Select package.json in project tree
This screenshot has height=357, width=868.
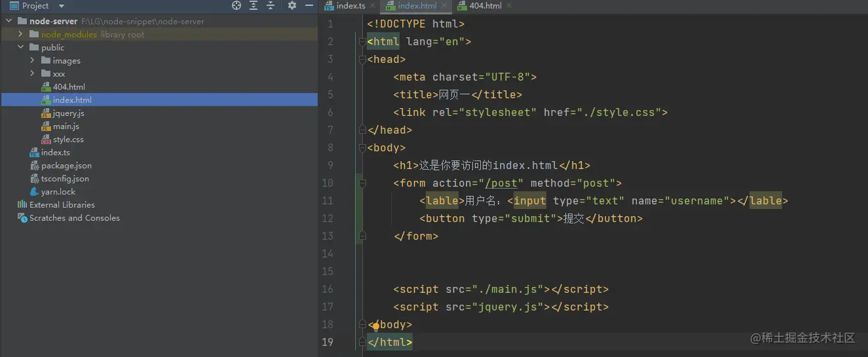coord(66,165)
